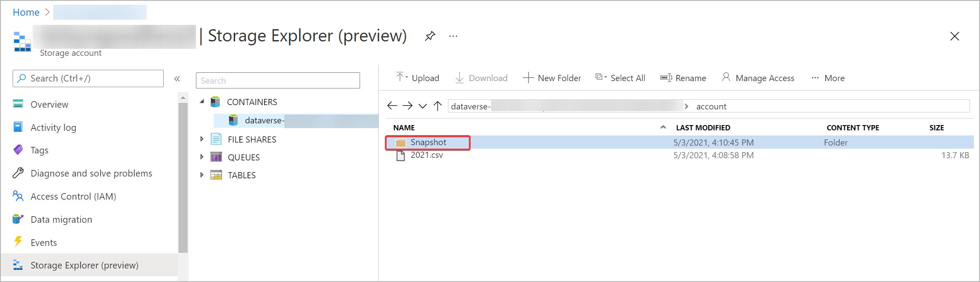Viewport: 980px width, 282px height.
Task: Click the Overview icon in the sidebar
Action: [18, 104]
